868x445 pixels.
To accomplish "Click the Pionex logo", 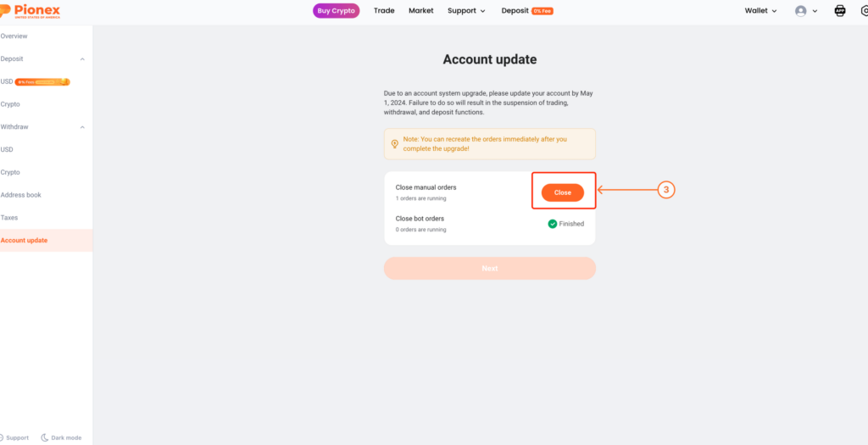I will [x=30, y=11].
